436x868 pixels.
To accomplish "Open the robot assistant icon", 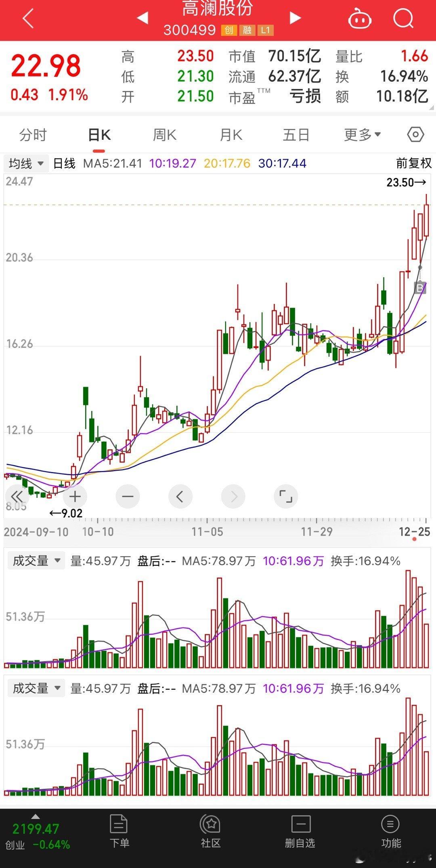I will pos(360,19).
